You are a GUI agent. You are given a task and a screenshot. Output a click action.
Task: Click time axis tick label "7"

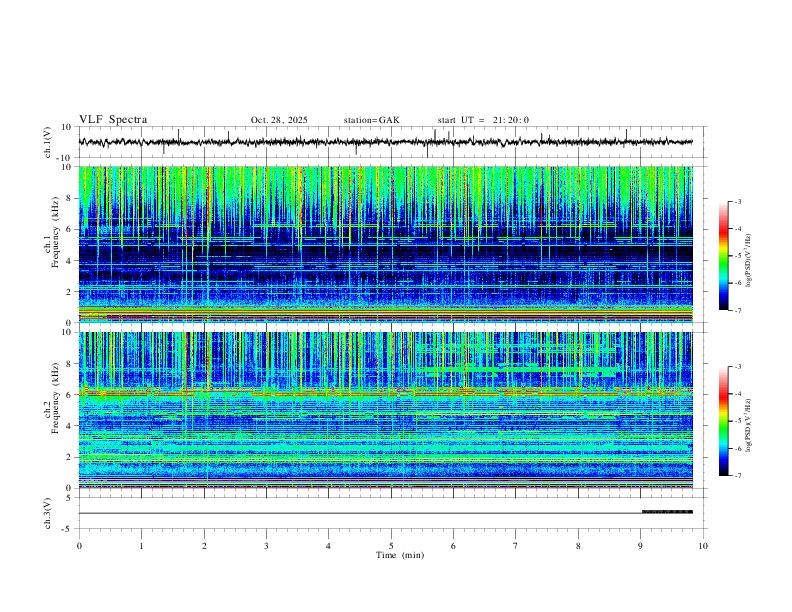[516, 546]
